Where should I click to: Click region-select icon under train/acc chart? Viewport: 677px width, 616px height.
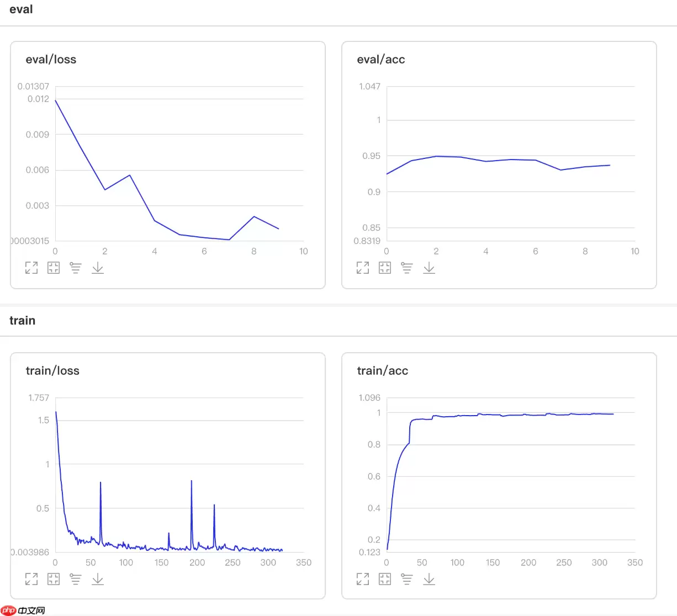[x=385, y=579]
